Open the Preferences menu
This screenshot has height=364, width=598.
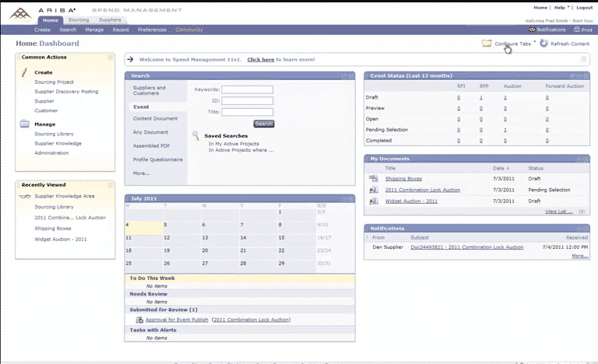[x=152, y=30]
